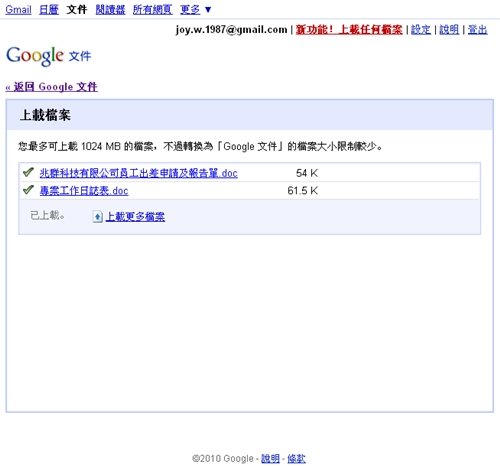Screen dimensions: 500x467
Task: Open the 日曆 calendar link
Action: (49, 10)
